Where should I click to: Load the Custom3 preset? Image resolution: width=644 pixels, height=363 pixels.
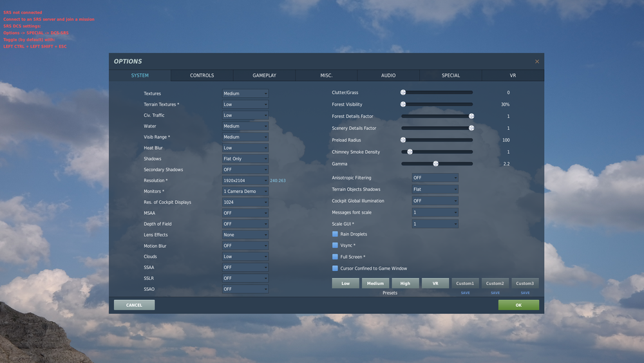(x=525, y=283)
